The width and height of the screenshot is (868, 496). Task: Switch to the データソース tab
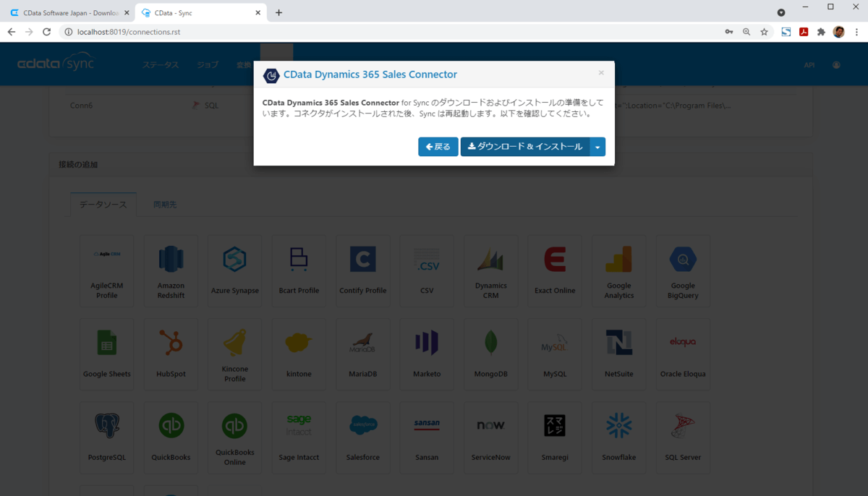pyautogui.click(x=103, y=205)
